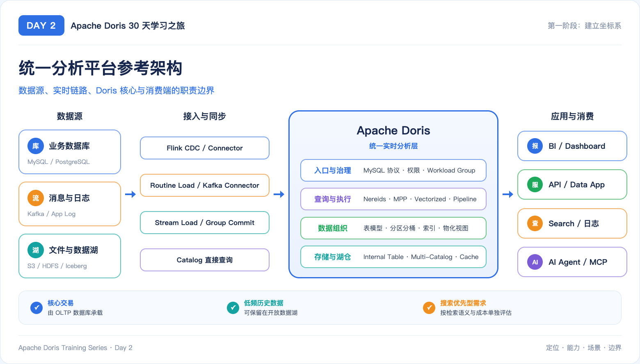Click the 低频历史数据 note title
This screenshot has width=640, height=364.
pos(264,303)
